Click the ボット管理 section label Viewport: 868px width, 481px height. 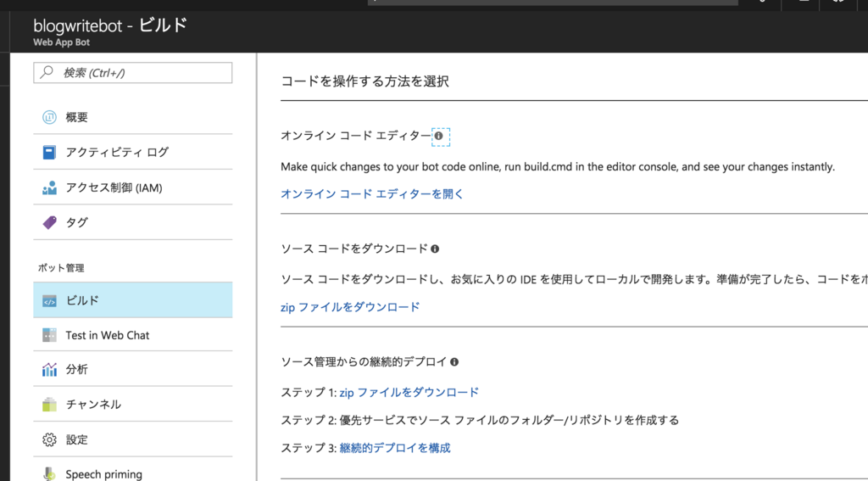61,268
